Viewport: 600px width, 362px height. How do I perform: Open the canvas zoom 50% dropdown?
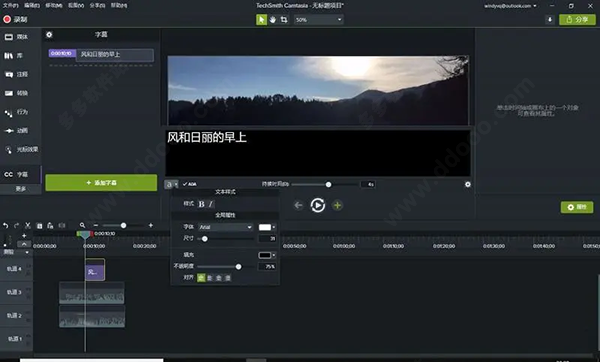pyautogui.click(x=318, y=20)
